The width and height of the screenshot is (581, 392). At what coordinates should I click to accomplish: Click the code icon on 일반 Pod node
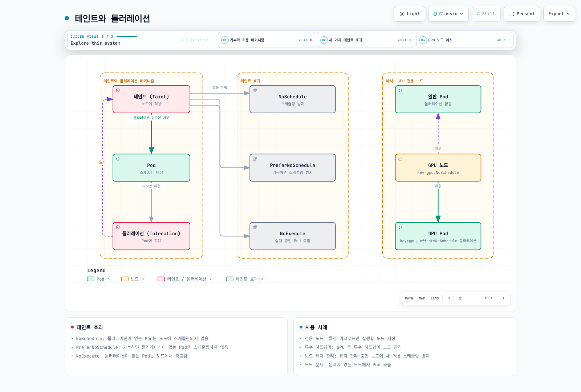click(x=400, y=90)
